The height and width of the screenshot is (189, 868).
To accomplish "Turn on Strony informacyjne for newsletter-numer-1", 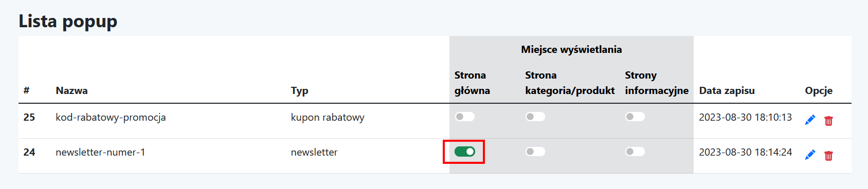I will 635,152.
